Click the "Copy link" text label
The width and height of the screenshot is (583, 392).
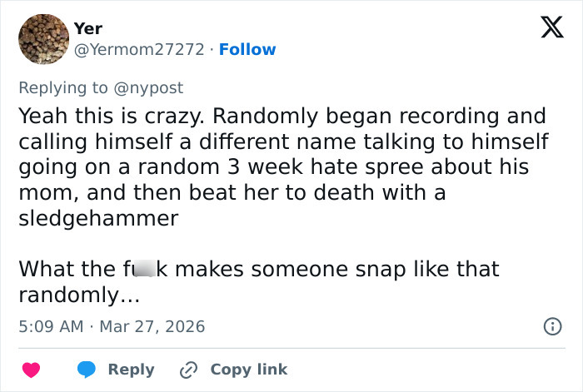[x=248, y=370]
